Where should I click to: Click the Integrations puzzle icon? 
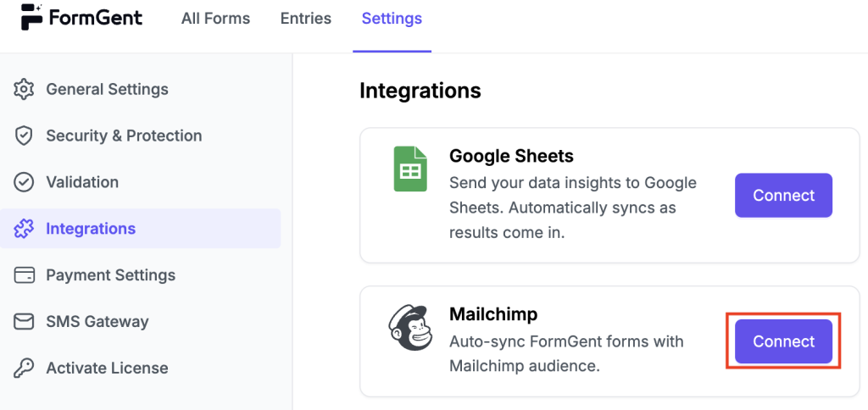[x=23, y=229]
